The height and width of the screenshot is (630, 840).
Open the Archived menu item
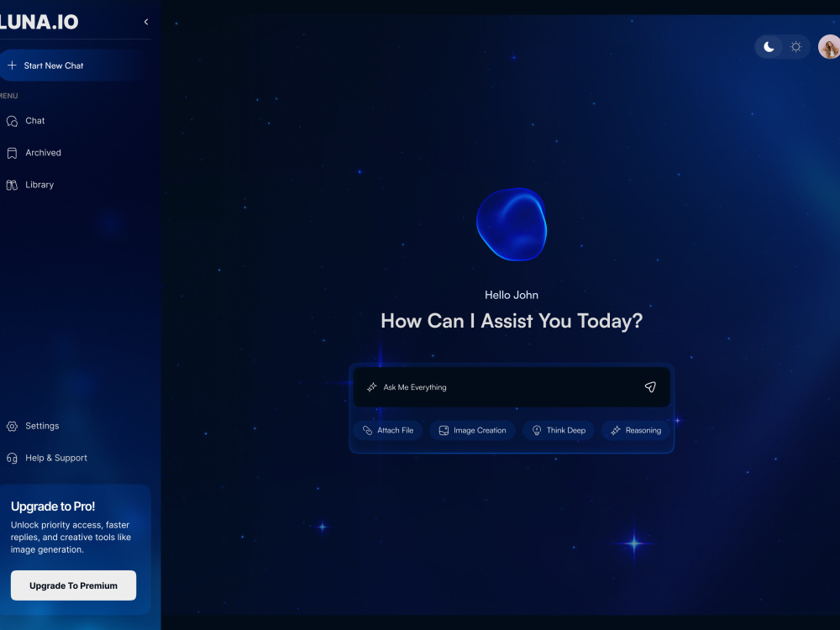(34, 153)
